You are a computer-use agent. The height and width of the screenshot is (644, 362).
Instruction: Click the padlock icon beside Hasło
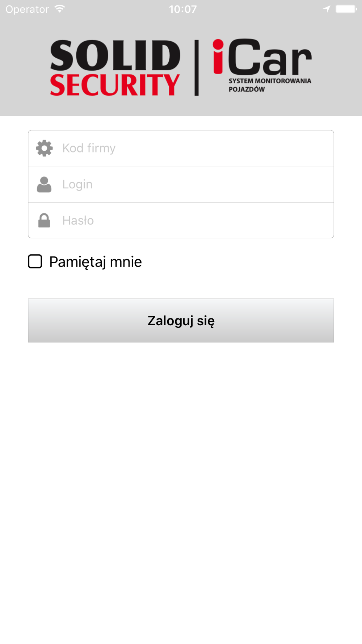coord(44,220)
